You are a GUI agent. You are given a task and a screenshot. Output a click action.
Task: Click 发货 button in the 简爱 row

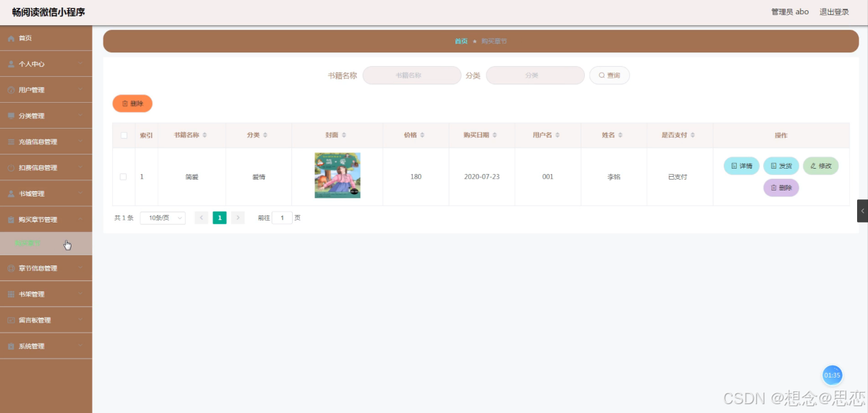(x=781, y=166)
